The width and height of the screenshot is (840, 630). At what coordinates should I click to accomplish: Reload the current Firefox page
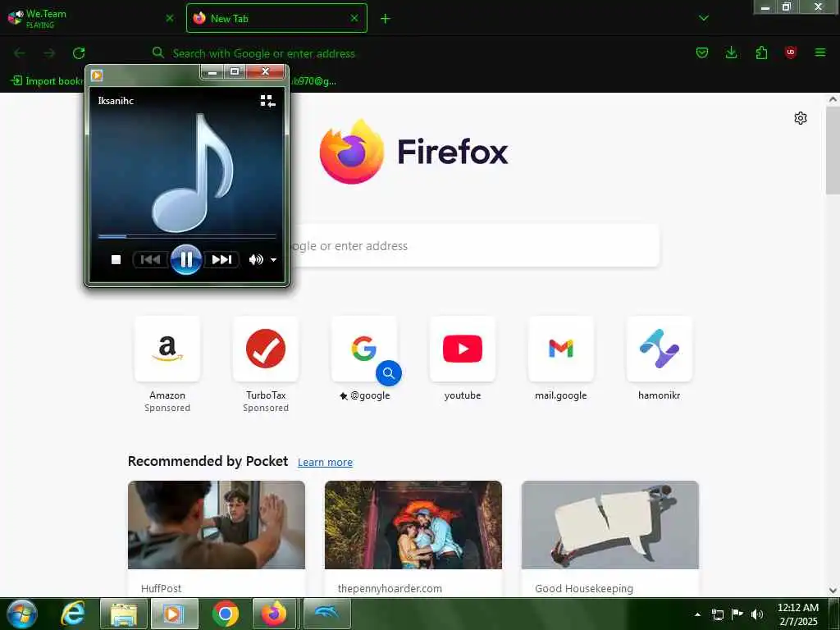tap(79, 53)
